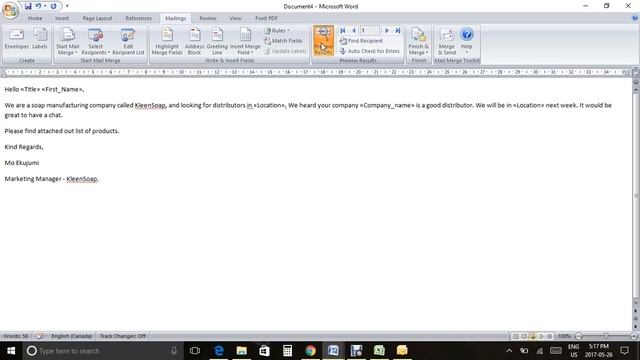
Task: Open Excel from the taskbar
Action: [x=379, y=351]
